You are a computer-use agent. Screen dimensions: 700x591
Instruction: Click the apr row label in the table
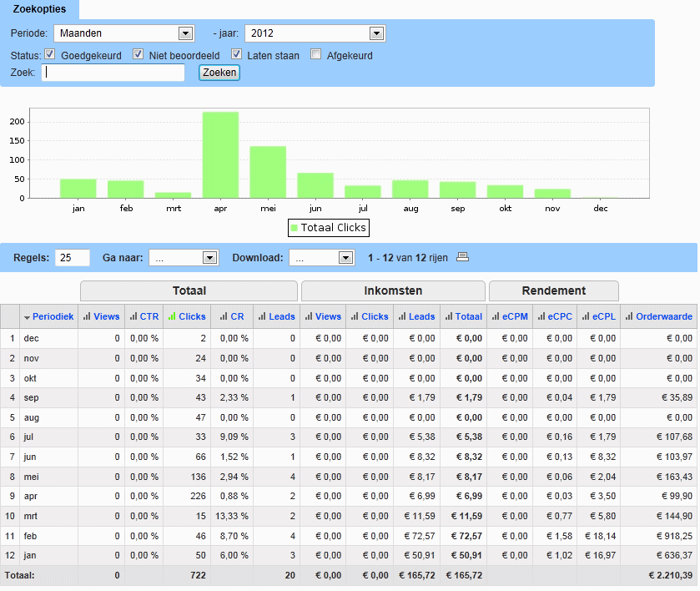[x=31, y=497]
